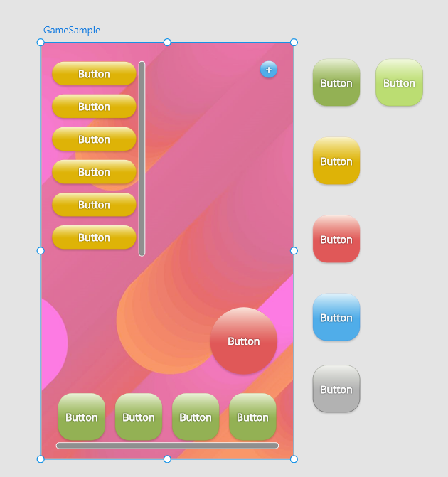
Task: Click the bottom-center frame resize handle
Action: pyautogui.click(x=167, y=459)
